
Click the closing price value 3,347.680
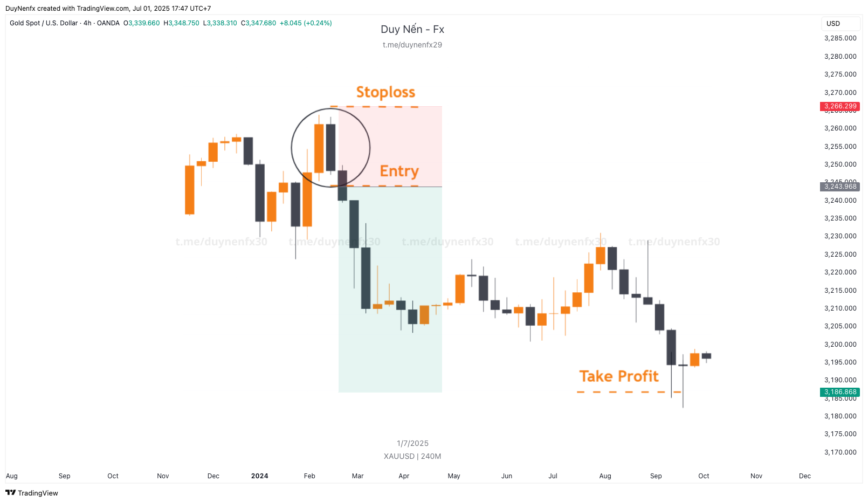coord(260,23)
